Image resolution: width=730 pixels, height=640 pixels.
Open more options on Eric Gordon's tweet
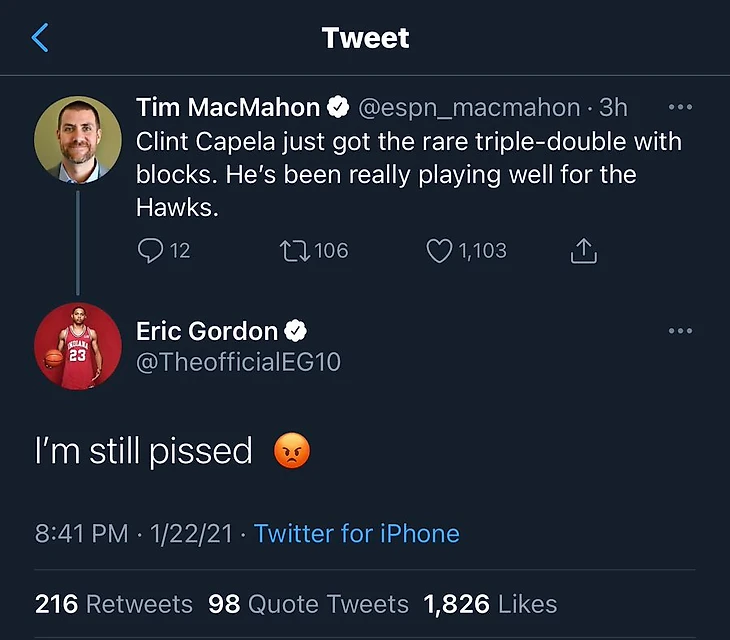[680, 331]
